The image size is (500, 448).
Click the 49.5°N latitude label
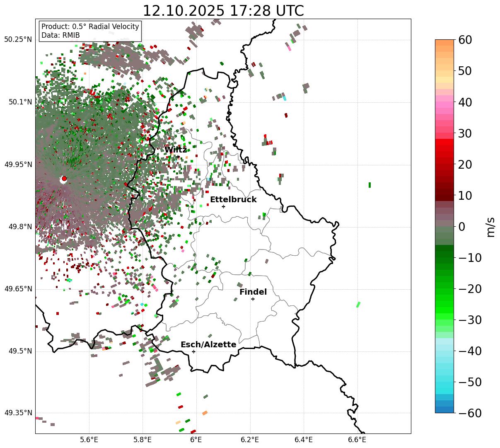[x=20, y=351]
